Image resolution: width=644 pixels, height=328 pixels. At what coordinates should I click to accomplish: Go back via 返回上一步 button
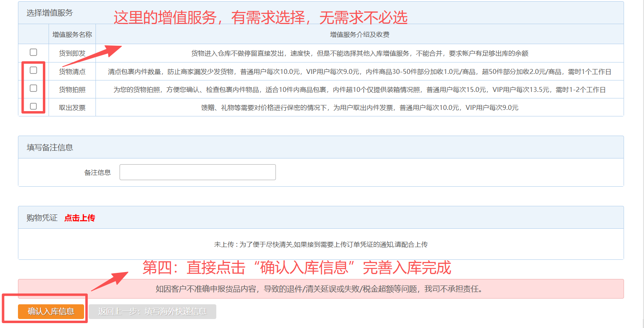[x=152, y=311]
